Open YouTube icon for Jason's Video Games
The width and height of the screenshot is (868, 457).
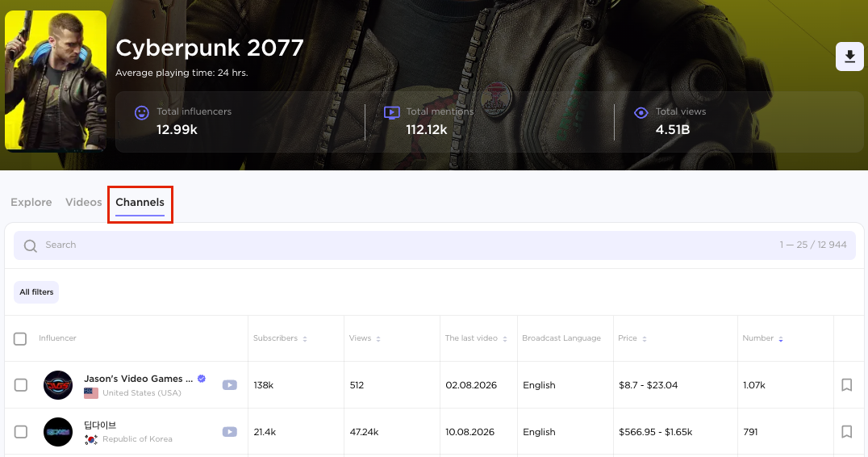(230, 385)
